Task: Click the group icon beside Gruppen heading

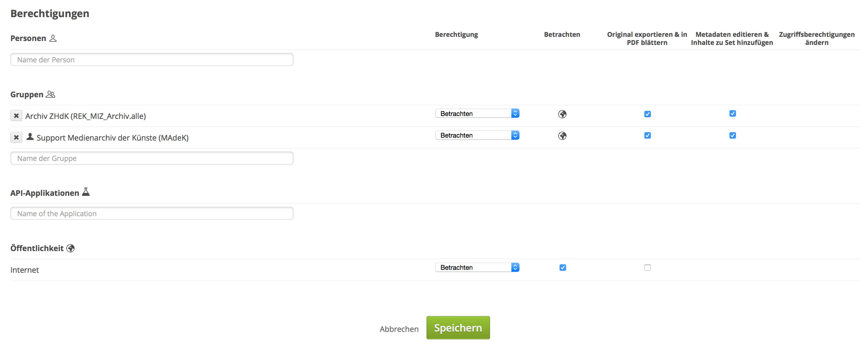Action: coord(50,94)
